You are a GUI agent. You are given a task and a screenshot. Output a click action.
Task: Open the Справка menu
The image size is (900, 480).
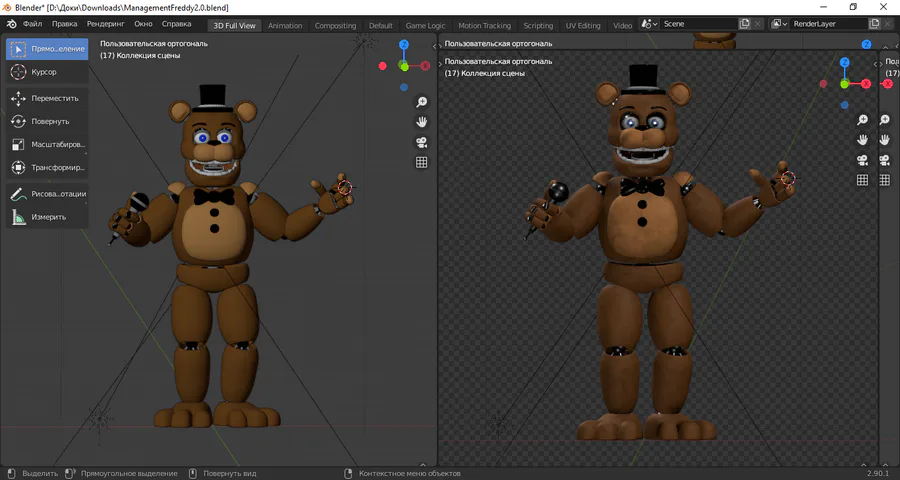176,24
